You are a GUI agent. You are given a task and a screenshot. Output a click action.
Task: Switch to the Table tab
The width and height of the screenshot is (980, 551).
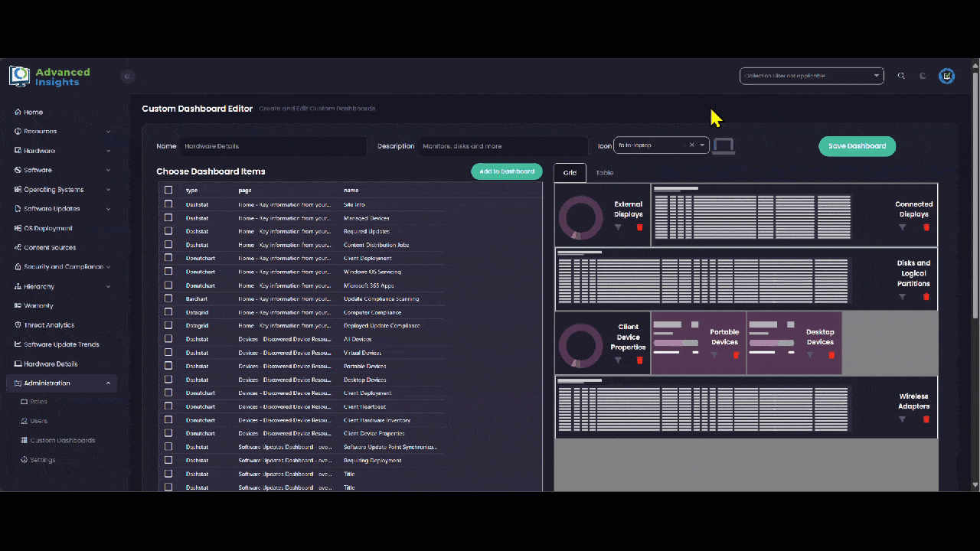click(x=605, y=173)
